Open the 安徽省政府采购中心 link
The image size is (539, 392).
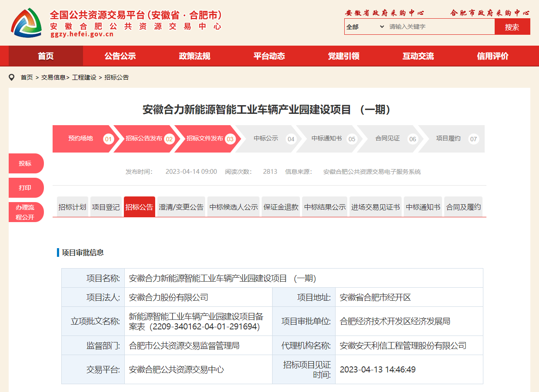pyautogui.click(x=384, y=13)
